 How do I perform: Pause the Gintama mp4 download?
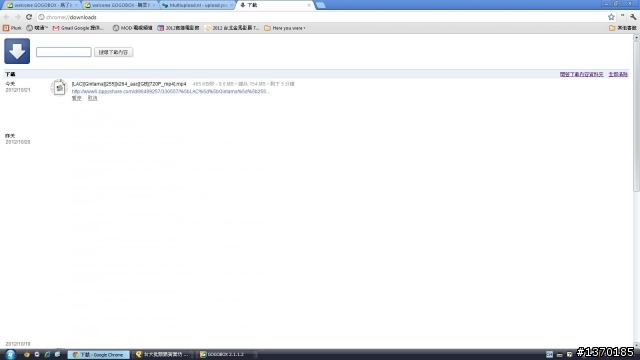point(76,98)
